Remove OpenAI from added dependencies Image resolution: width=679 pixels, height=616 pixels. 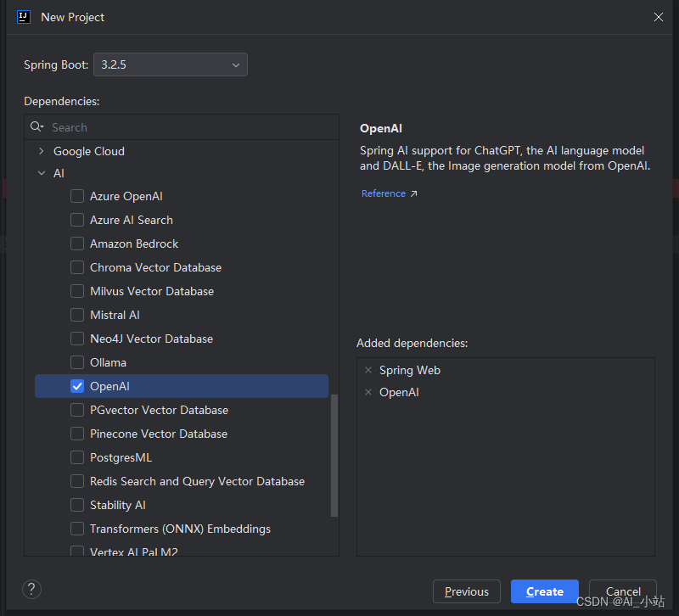[368, 392]
